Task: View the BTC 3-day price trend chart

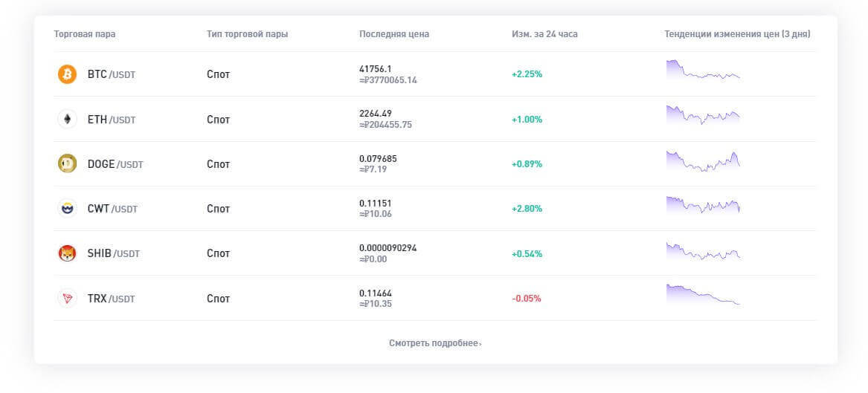Action: click(703, 71)
